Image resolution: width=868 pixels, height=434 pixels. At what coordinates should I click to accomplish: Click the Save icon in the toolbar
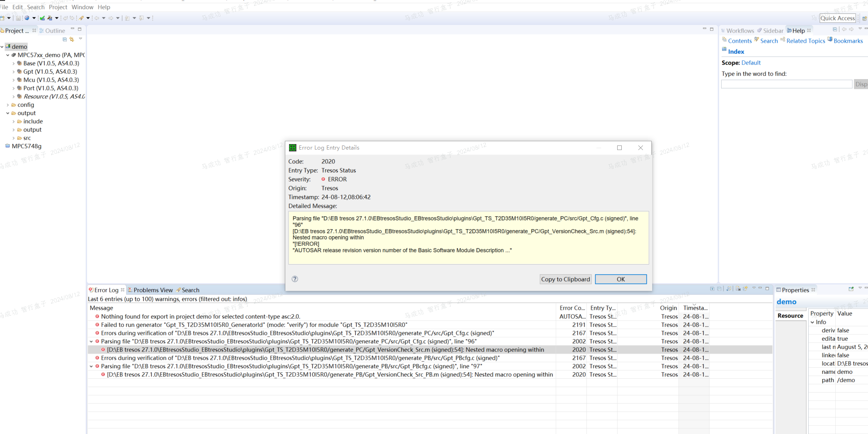(x=17, y=17)
